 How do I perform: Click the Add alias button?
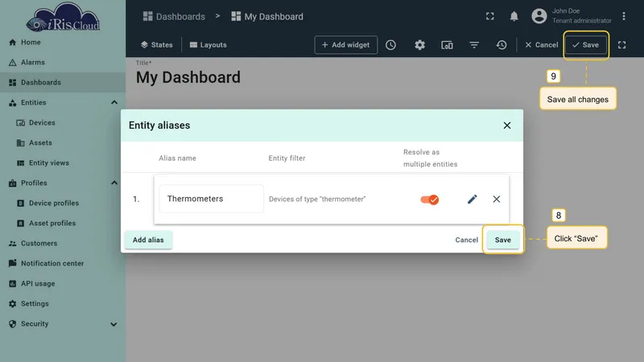pyautogui.click(x=148, y=240)
